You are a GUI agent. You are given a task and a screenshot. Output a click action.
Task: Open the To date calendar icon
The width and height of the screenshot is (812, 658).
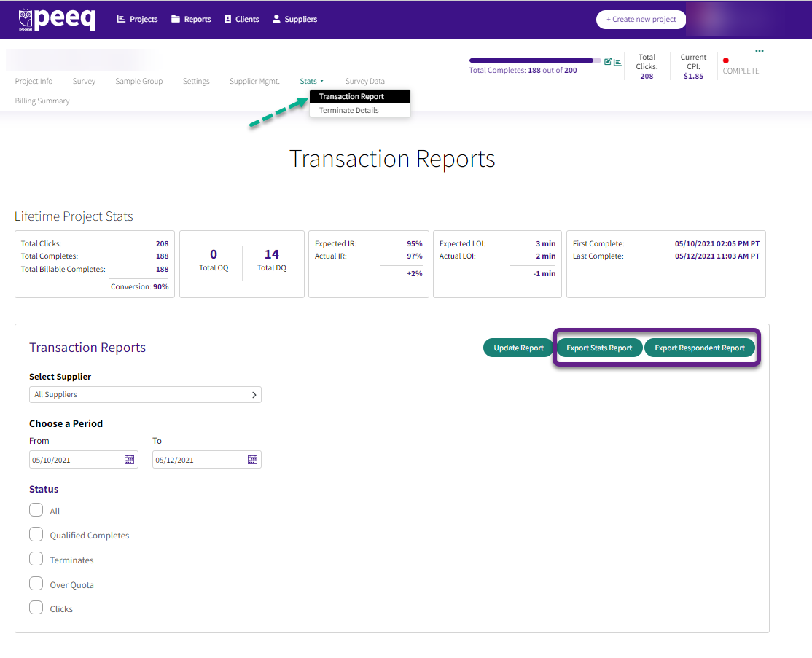click(x=253, y=460)
